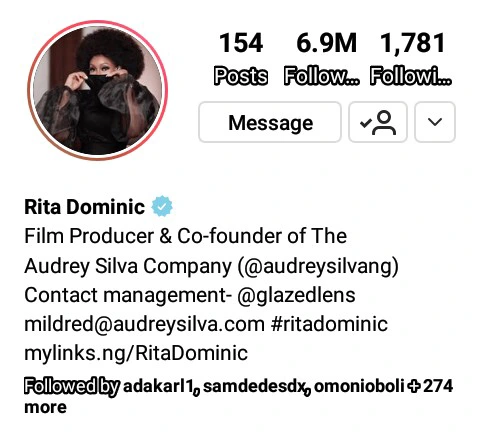Click the mildred@audreysilva.com email address
The height and width of the screenshot is (432, 480).
click(x=144, y=324)
